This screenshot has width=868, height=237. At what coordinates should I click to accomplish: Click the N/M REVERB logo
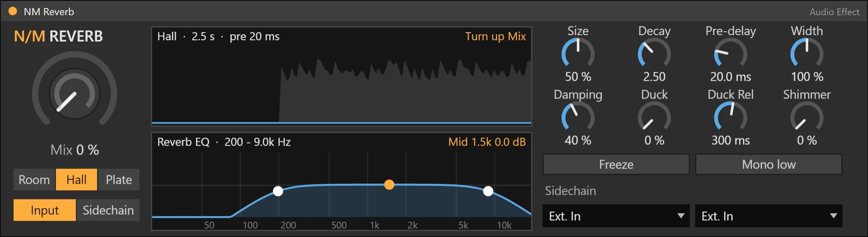click(58, 36)
